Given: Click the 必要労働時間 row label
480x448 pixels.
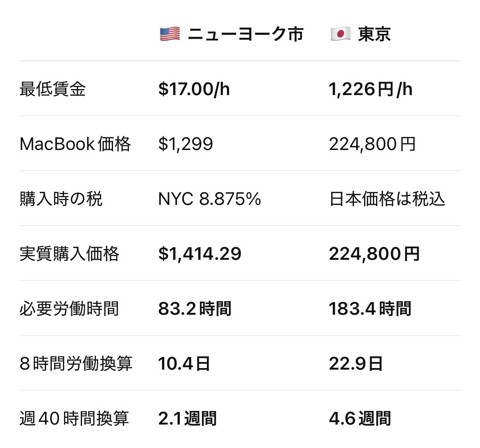Looking at the screenshot, I should pyautogui.click(x=69, y=308).
